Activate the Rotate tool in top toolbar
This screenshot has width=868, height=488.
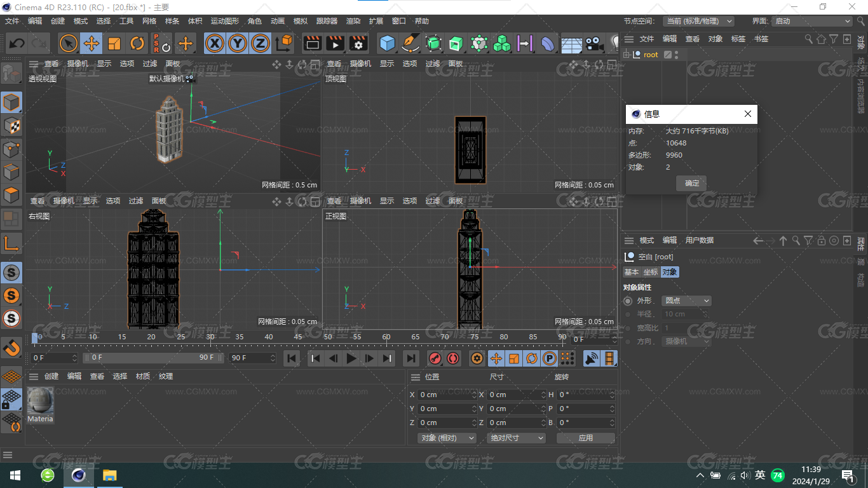tap(137, 43)
